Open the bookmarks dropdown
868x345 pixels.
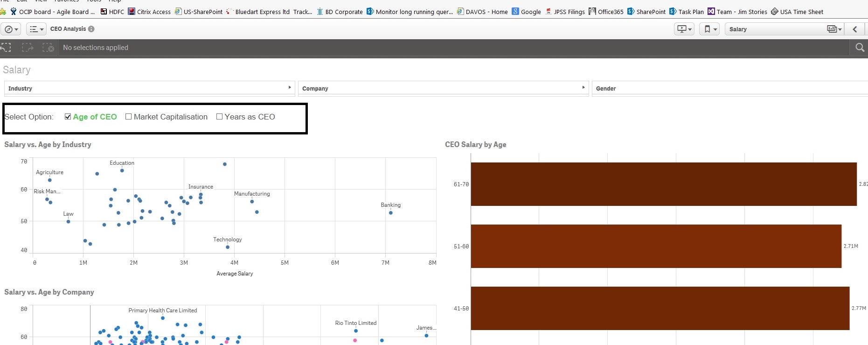709,29
